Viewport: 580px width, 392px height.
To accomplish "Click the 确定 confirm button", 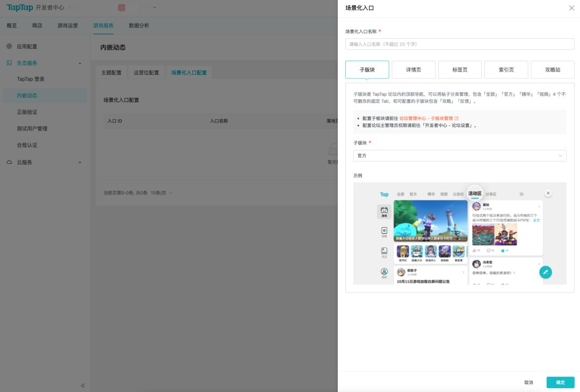I will (560, 382).
